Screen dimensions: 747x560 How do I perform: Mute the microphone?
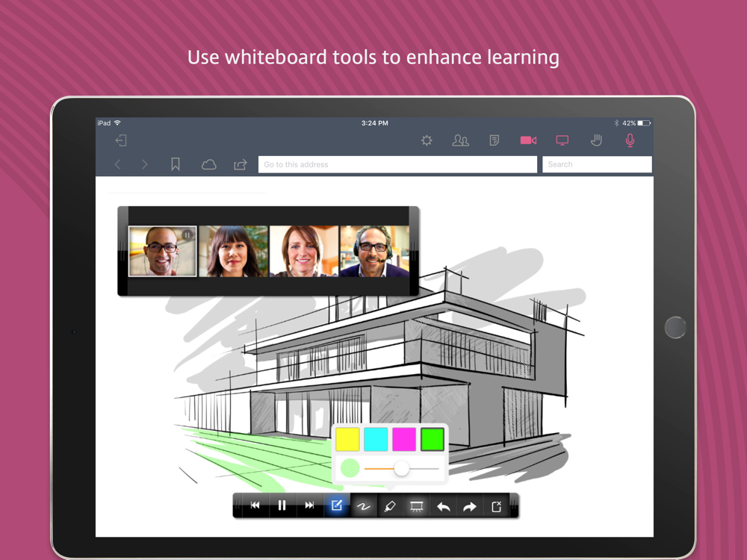(x=630, y=140)
